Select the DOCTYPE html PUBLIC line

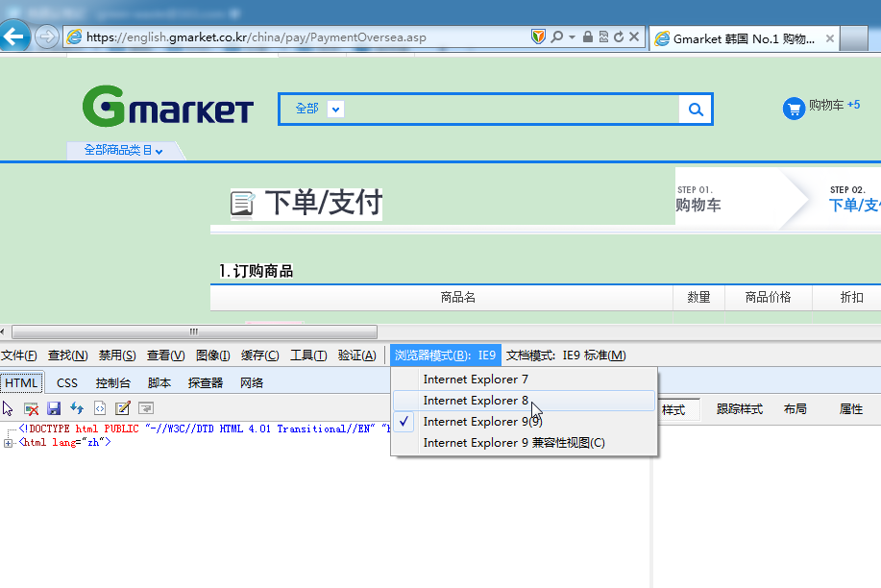point(205,429)
